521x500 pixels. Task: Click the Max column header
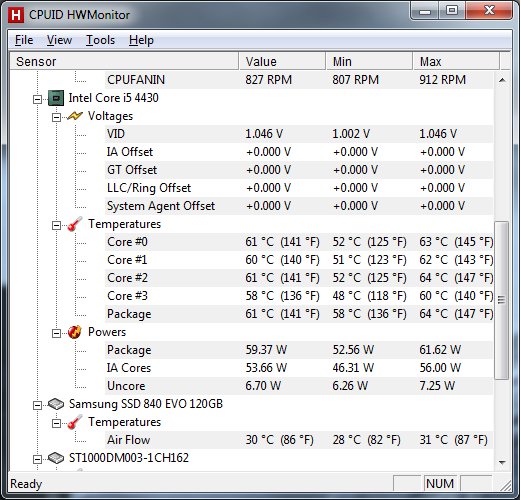tap(456, 61)
